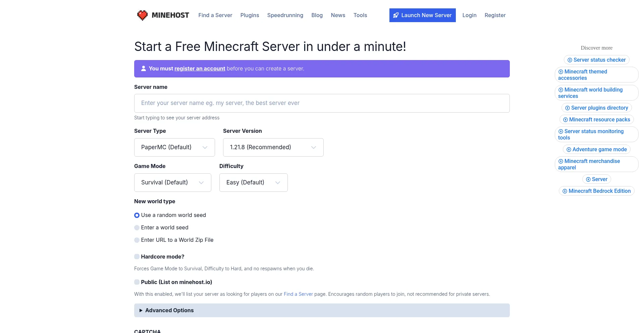Open the Plugins menu item
The width and height of the screenshot is (644, 333).
[250, 15]
